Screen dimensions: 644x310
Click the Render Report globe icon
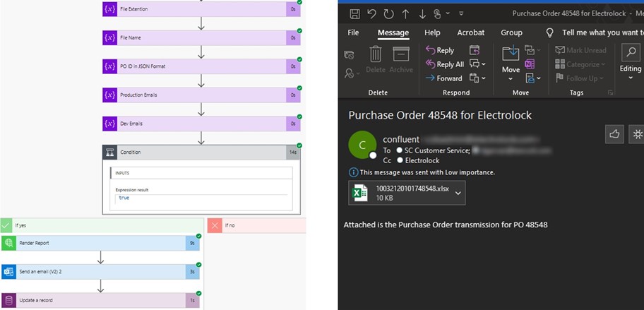click(8, 243)
